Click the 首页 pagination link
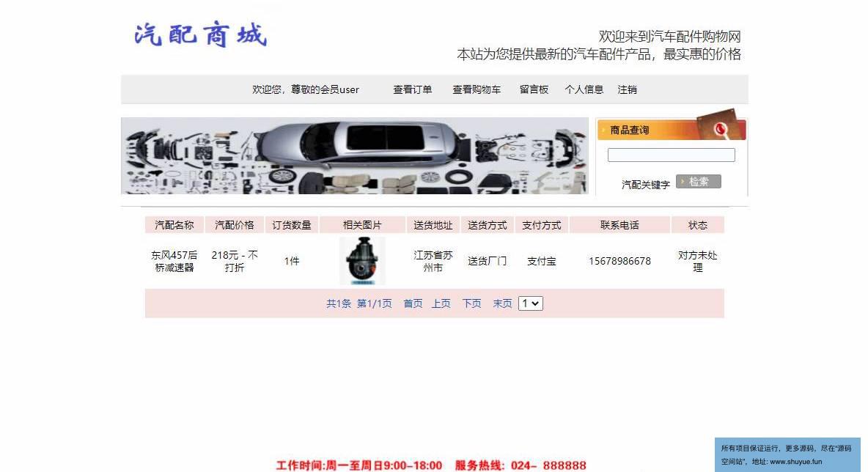 tap(413, 303)
